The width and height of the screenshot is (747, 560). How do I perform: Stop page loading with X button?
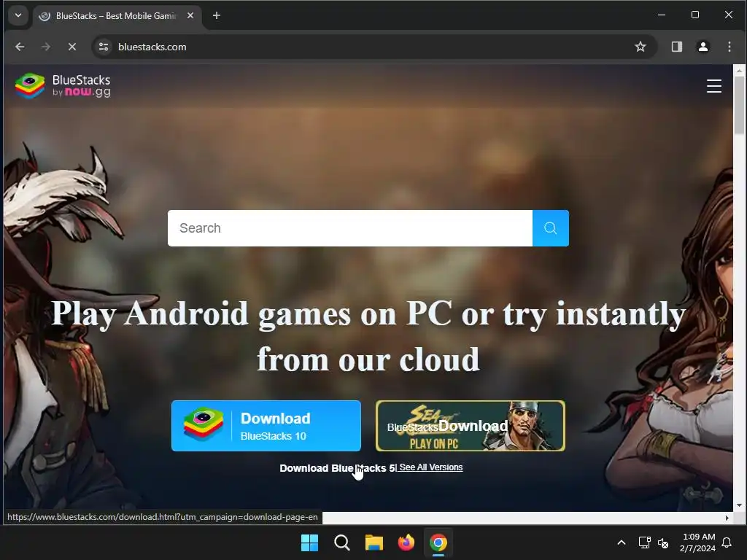click(72, 47)
